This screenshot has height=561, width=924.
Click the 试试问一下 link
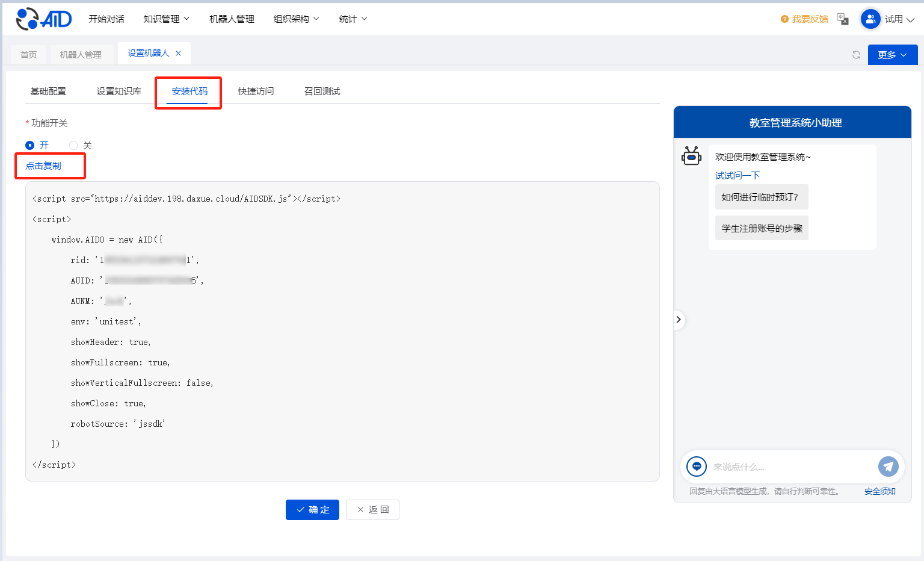click(x=738, y=175)
